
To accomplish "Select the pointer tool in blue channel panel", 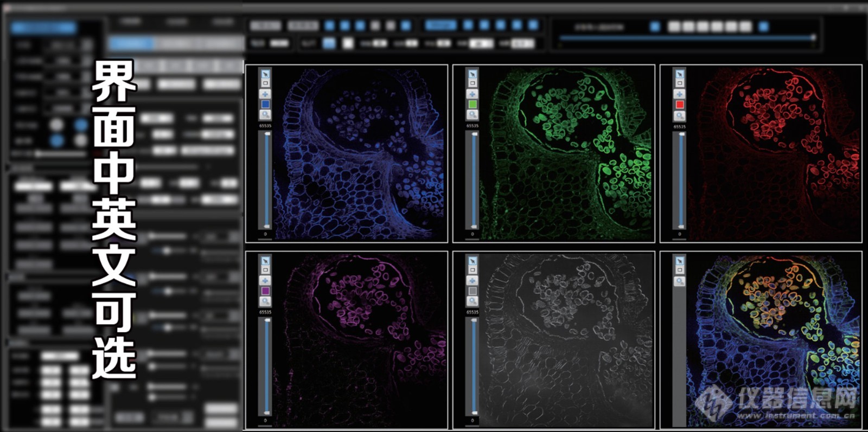I will point(265,74).
